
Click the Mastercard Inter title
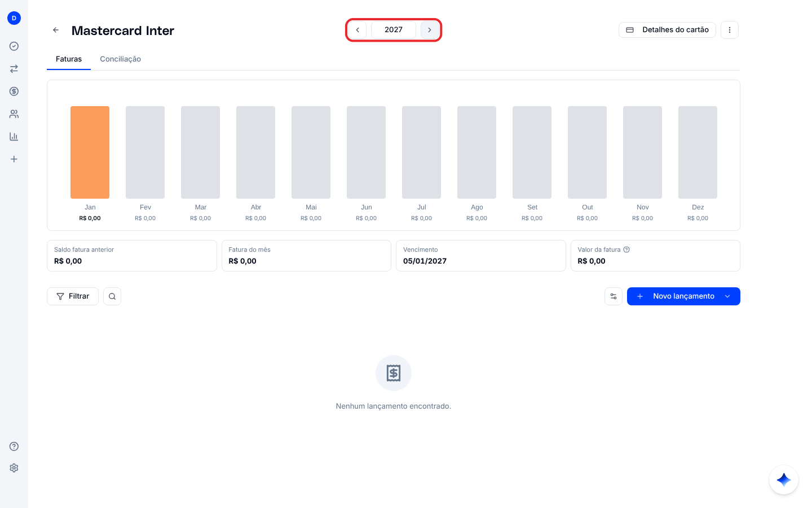coord(123,30)
